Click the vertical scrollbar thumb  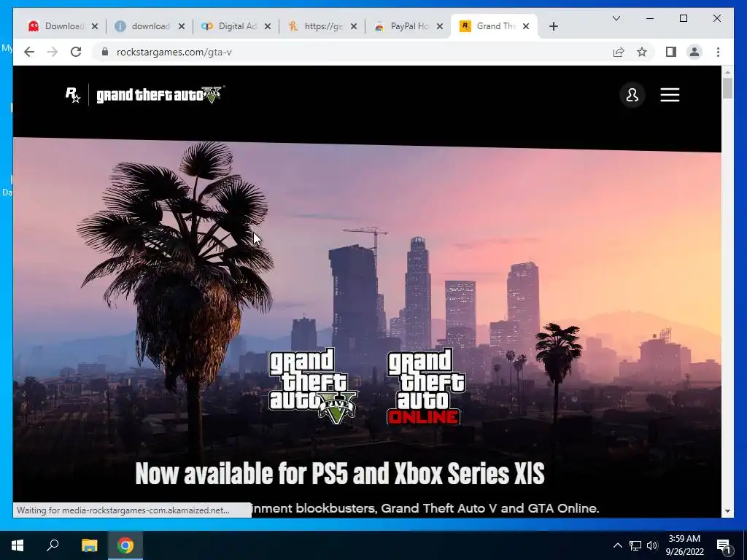point(727,88)
